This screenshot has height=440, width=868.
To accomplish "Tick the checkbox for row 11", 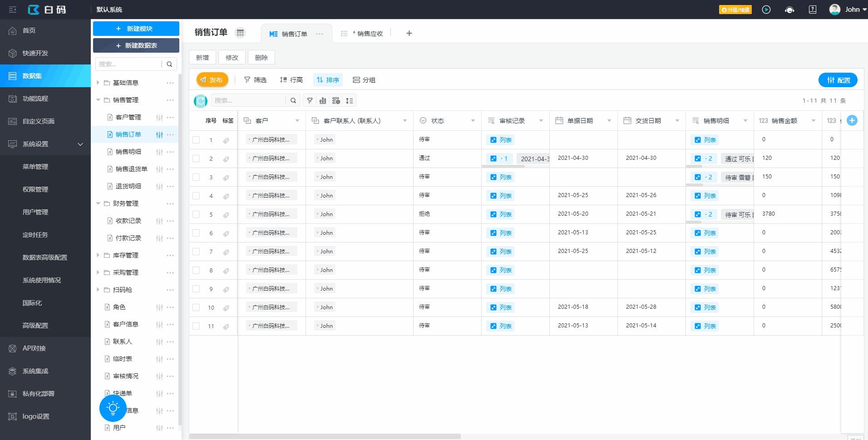I will coord(196,326).
